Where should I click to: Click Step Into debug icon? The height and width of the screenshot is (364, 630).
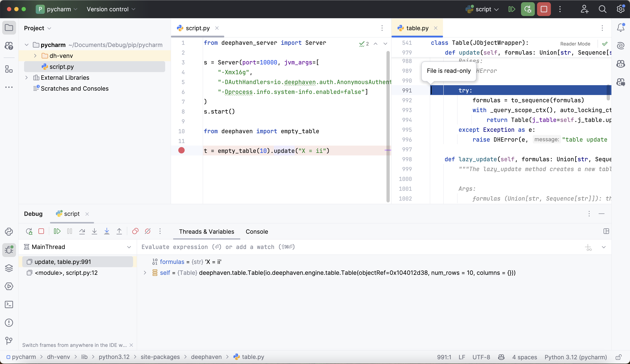point(94,232)
